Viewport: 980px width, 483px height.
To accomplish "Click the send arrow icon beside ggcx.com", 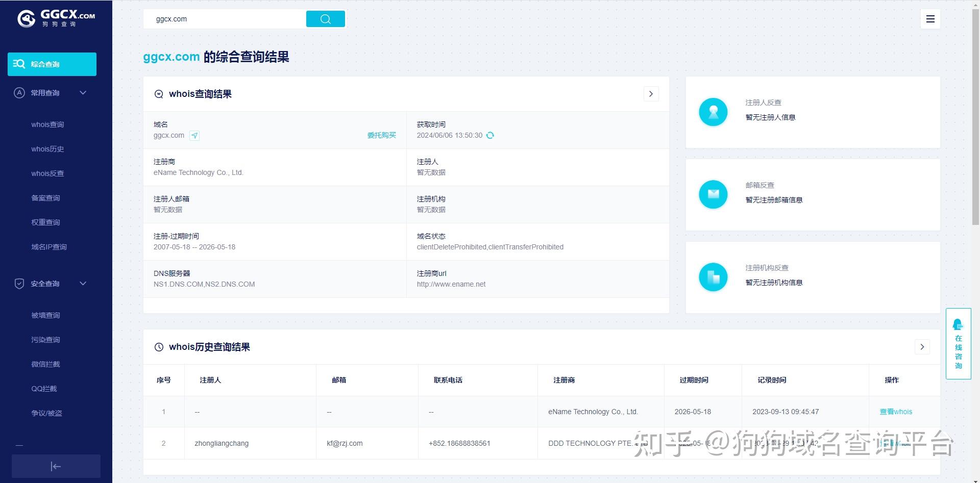I will 194,135.
